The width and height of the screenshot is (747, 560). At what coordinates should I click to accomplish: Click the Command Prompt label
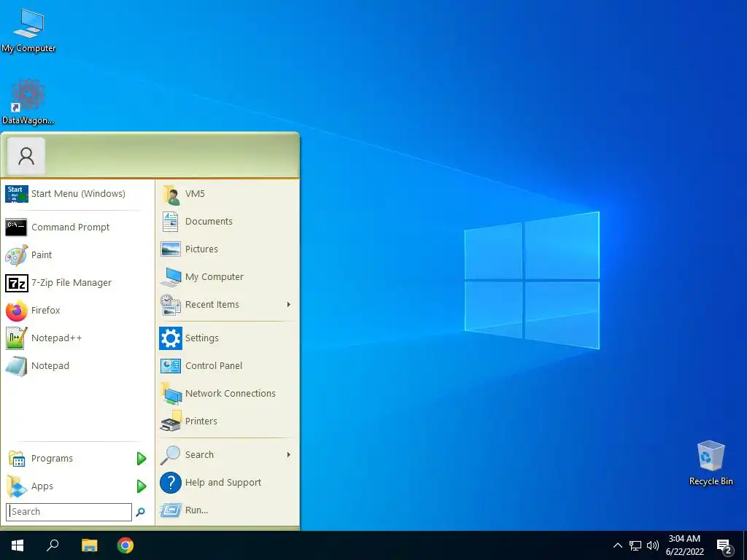(x=71, y=227)
